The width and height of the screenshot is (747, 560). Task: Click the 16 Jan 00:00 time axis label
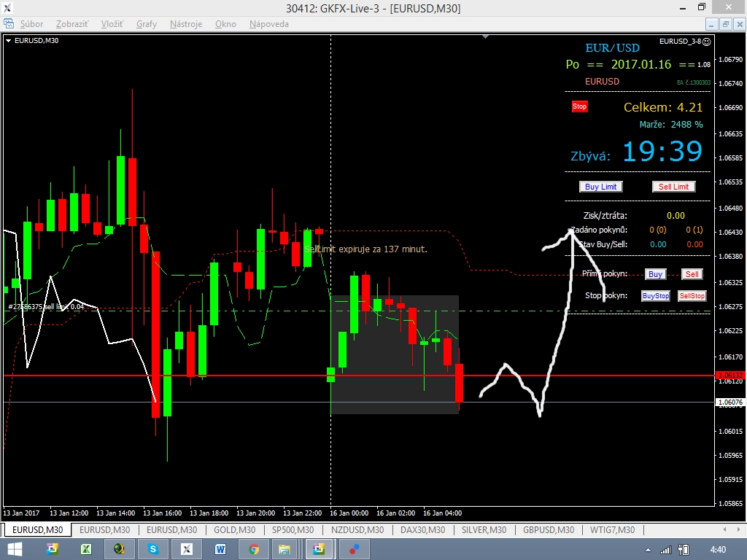pos(349,513)
